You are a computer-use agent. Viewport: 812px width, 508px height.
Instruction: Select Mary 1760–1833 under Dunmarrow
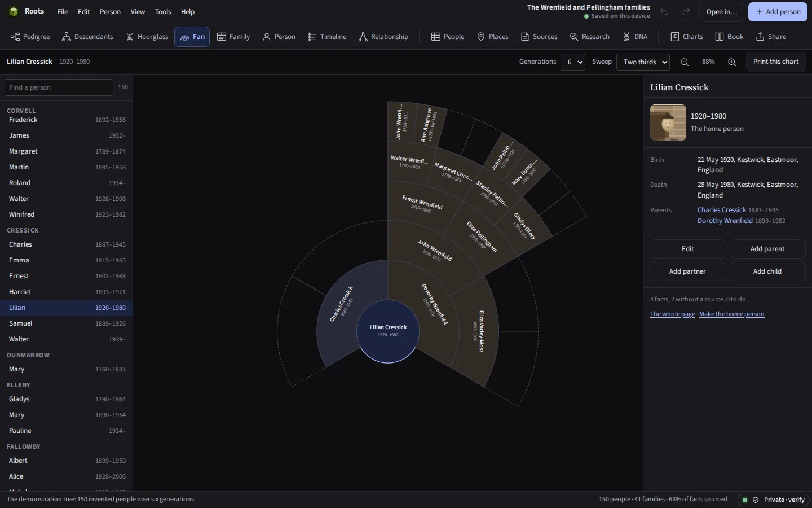(67, 369)
